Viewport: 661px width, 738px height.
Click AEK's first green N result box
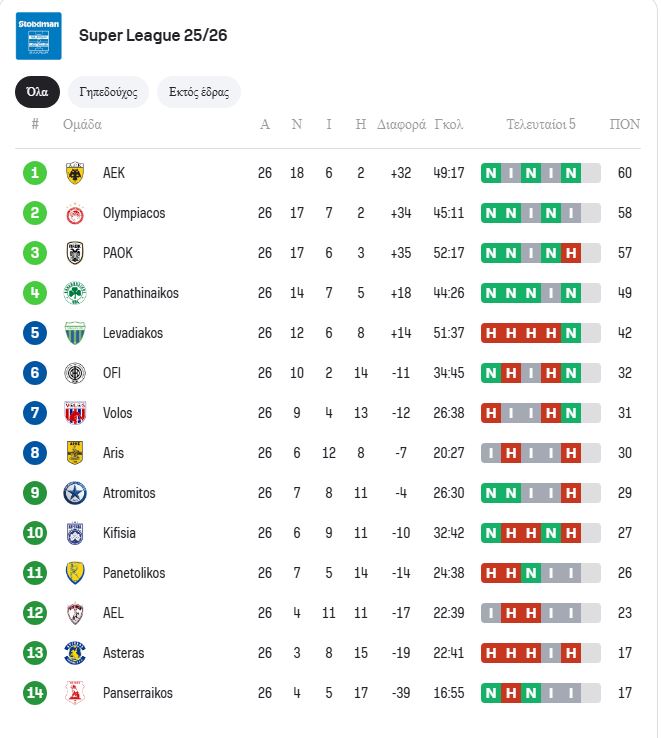pos(491,173)
